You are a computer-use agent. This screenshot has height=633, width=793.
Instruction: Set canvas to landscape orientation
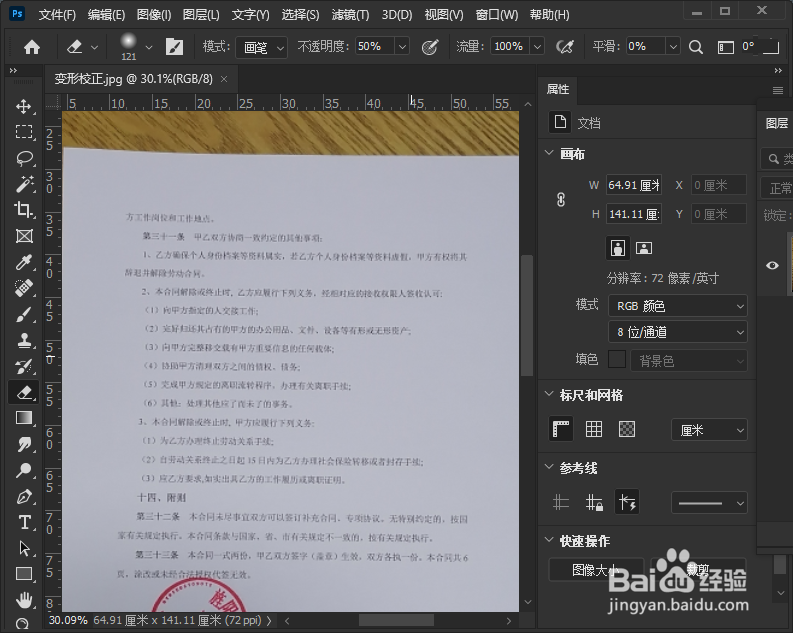click(643, 248)
